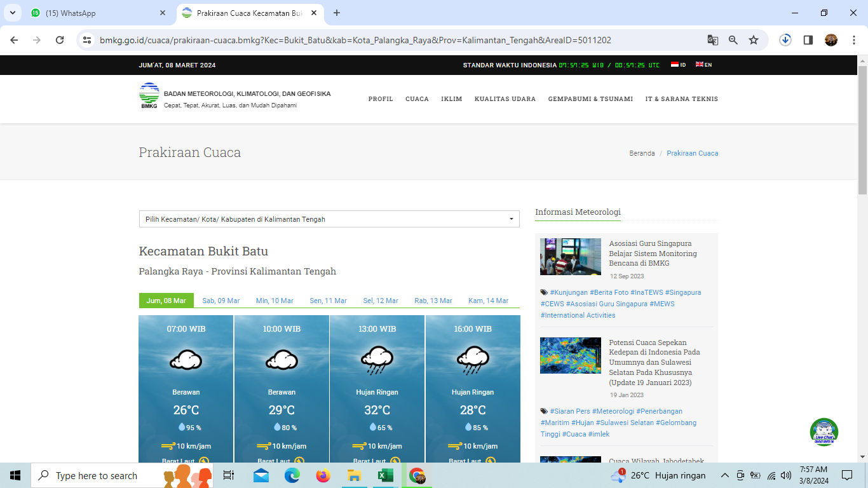Open the taskbar weather widget 26°C Hujan ringan
The height and width of the screenshot is (488, 868).
pyautogui.click(x=658, y=475)
